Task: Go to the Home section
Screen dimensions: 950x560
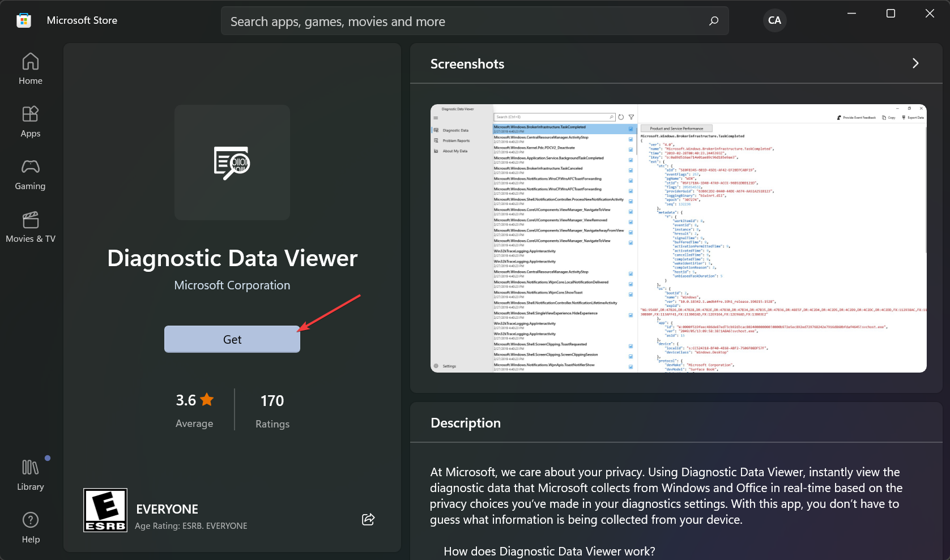Action: point(31,69)
